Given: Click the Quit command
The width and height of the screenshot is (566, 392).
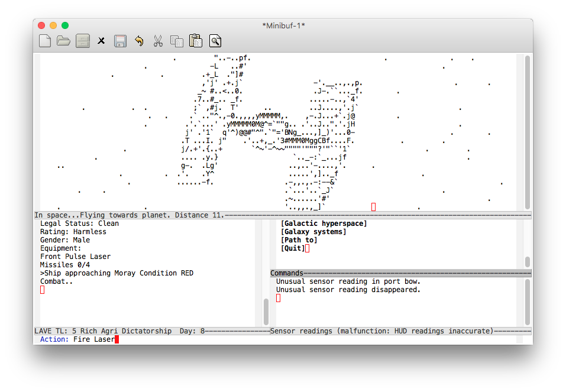Looking at the screenshot, I should pos(293,248).
